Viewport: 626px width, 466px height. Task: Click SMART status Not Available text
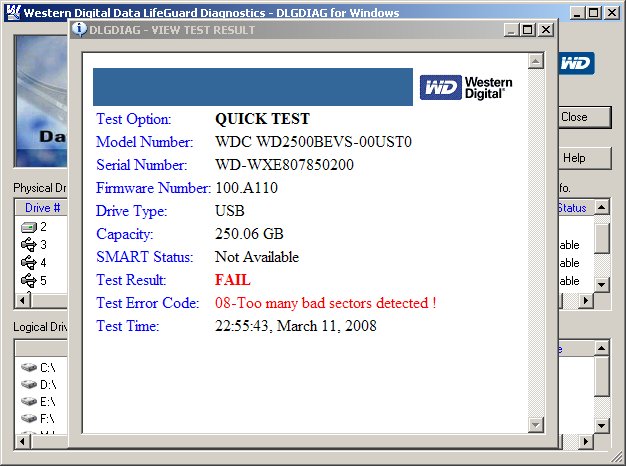click(257, 257)
